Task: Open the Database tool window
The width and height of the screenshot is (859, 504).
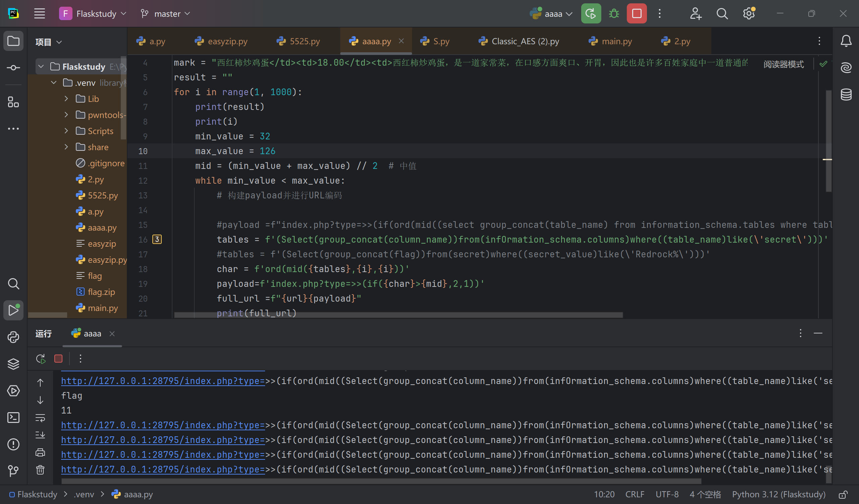Action: pyautogui.click(x=846, y=94)
